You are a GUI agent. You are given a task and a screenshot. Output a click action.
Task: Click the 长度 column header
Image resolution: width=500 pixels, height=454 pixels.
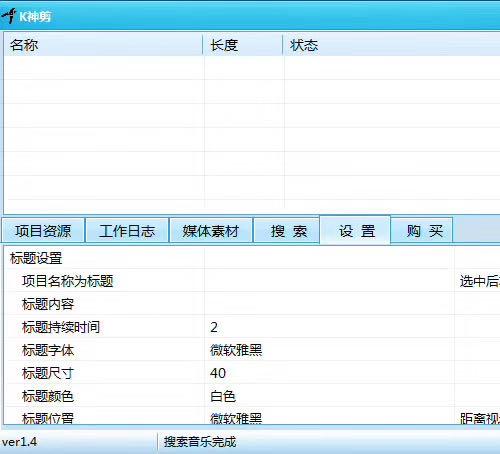click(243, 45)
